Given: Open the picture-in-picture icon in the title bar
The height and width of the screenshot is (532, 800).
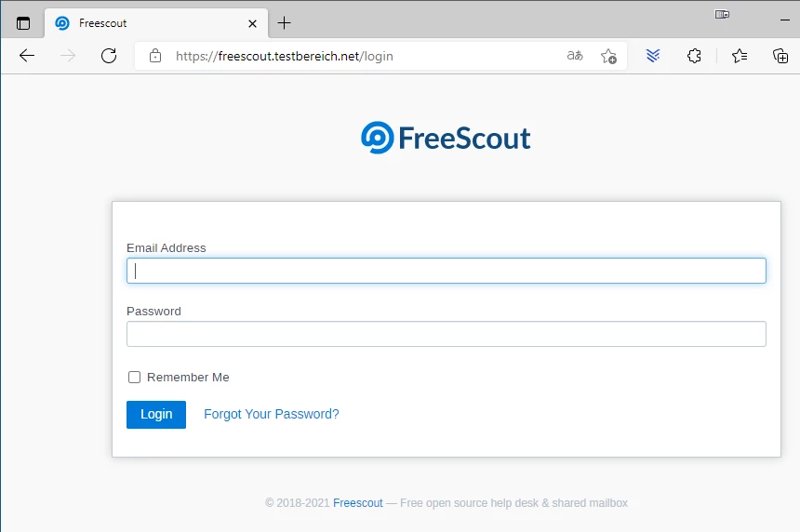Looking at the screenshot, I should pyautogui.click(x=722, y=14).
